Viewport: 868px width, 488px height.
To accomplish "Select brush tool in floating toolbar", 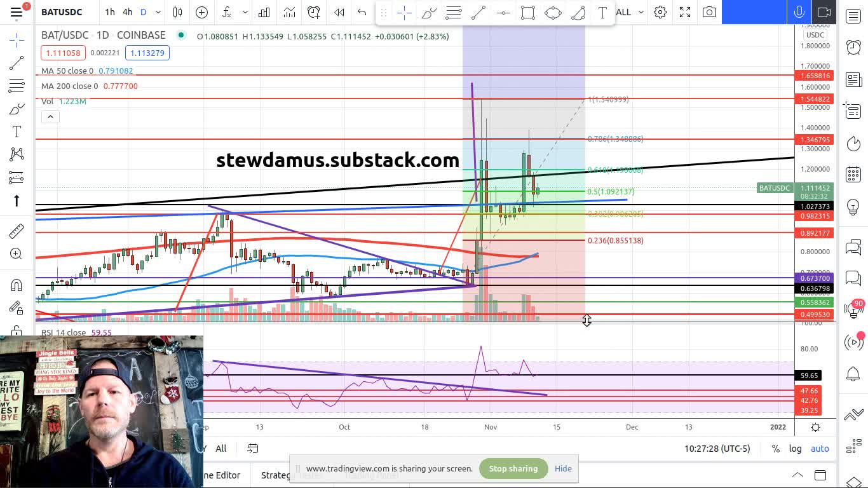I will point(429,13).
